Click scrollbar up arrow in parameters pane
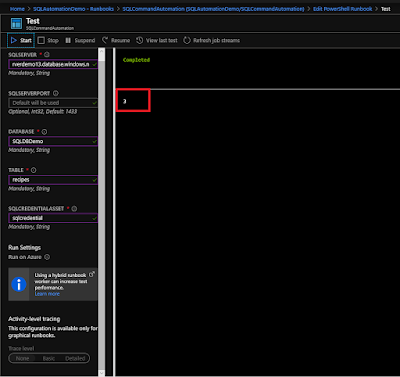This screenshot has width=400, height=377. pos(102,51)
